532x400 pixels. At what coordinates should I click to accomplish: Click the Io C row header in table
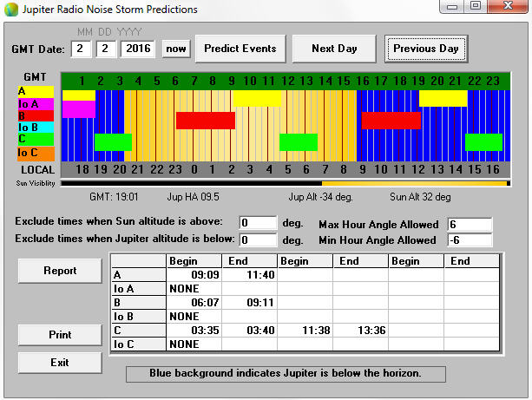[x=139, y=344]
